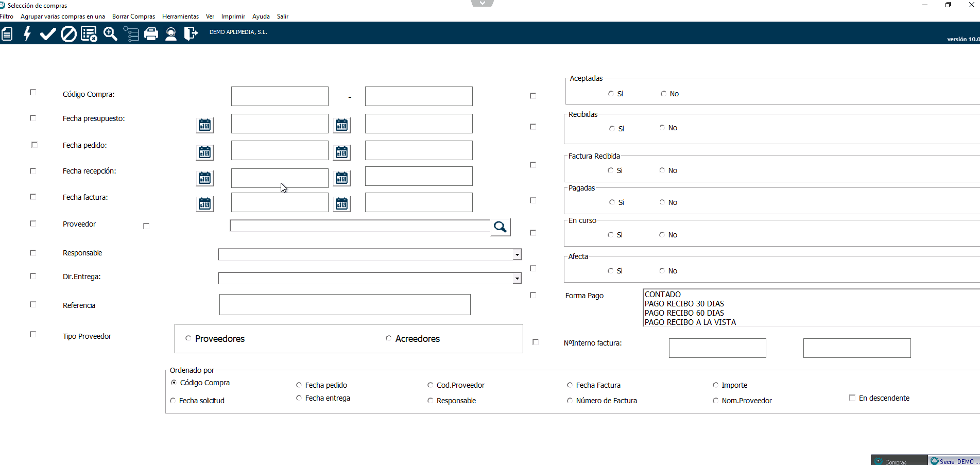Screen dimensions: 980x465
Task: Open support headset agent icon
Action: [171, 34]
